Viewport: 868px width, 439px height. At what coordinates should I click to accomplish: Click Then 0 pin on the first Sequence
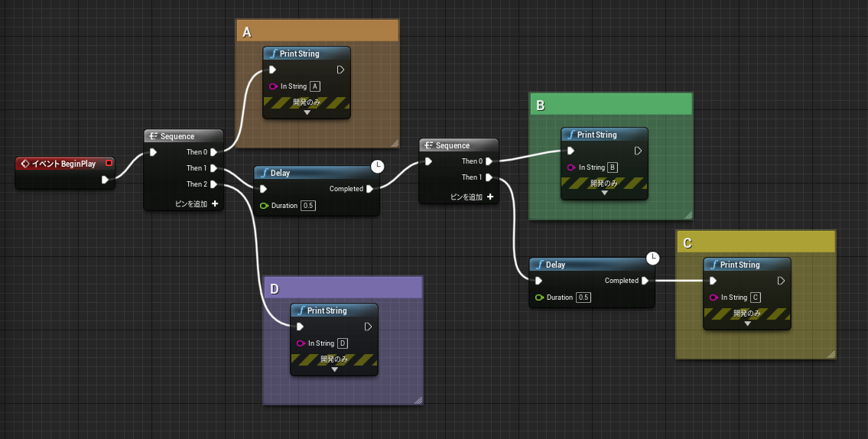pyautogui.click(x=213, y=152)
